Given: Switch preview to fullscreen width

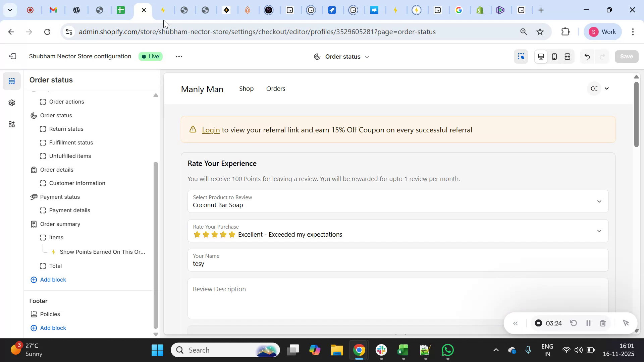Looking at the screenshot, I should point(568,56).
